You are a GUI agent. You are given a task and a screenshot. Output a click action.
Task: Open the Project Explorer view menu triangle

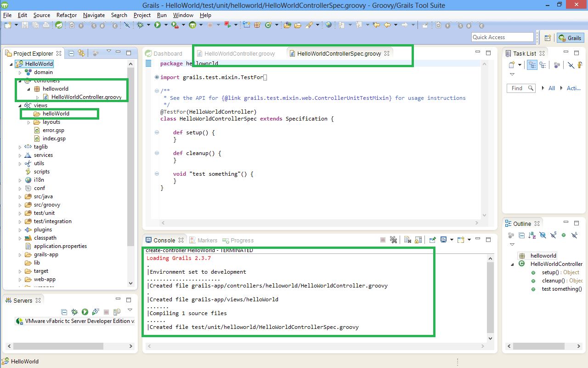click(108, 52)
